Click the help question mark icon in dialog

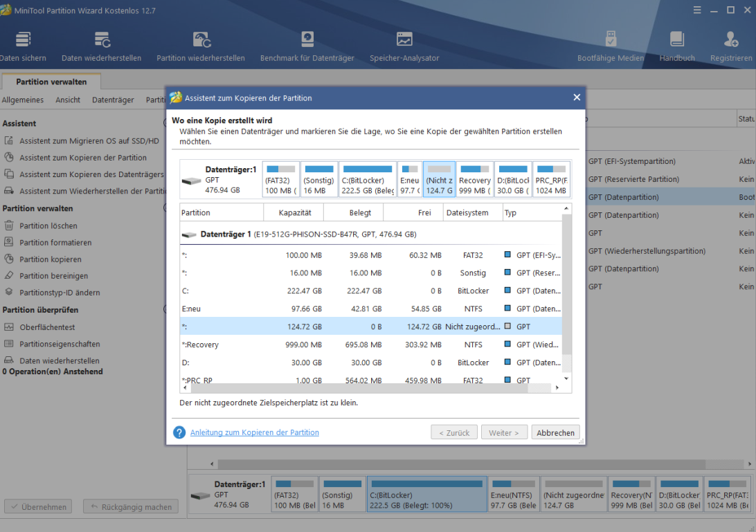tap(179, 432)
